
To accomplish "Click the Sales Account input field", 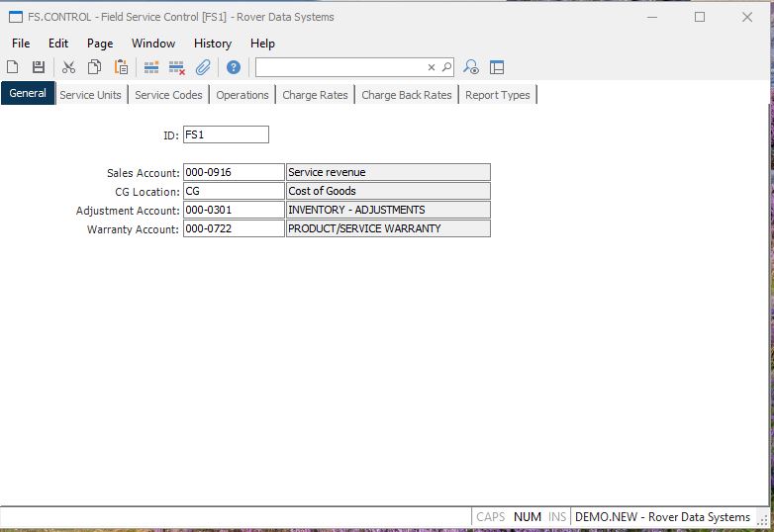I will [x=233, y=172].
